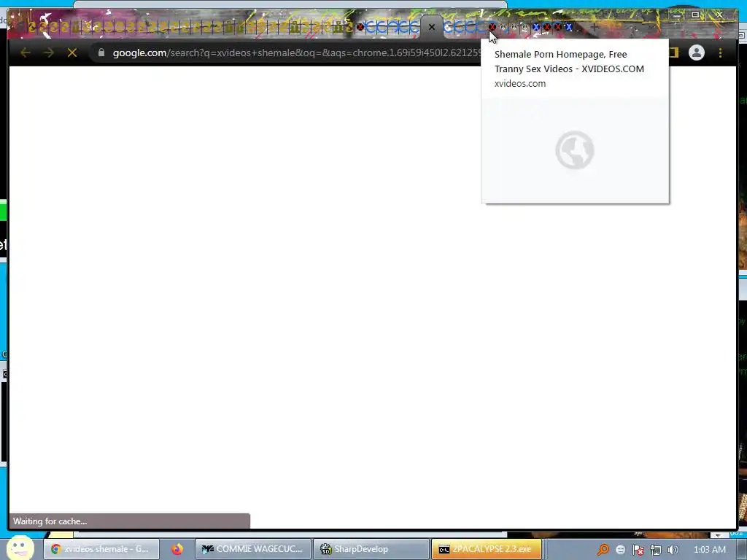Open the Action Center flag tray icon
The width and height of the screenshot is (747, 560).
(x=638, y=550)
